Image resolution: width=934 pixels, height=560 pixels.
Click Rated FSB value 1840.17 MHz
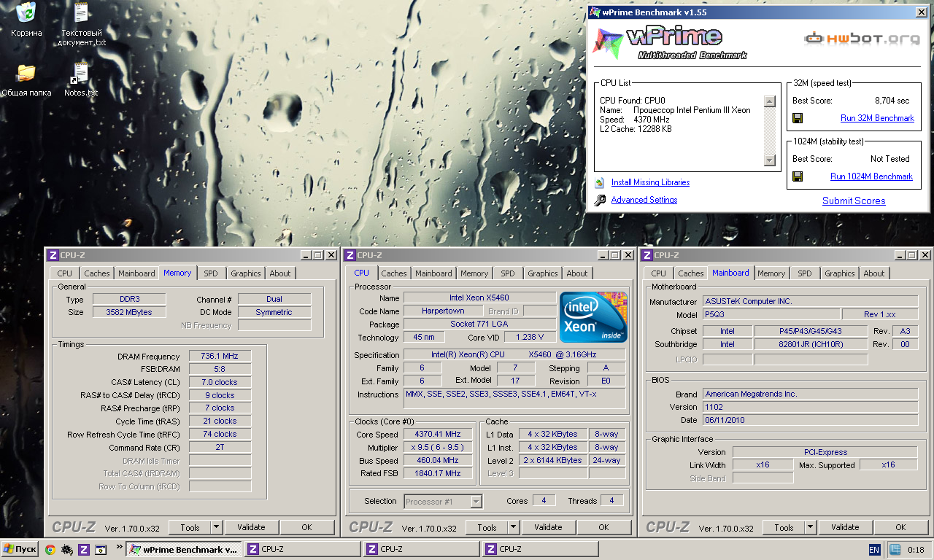438,473
